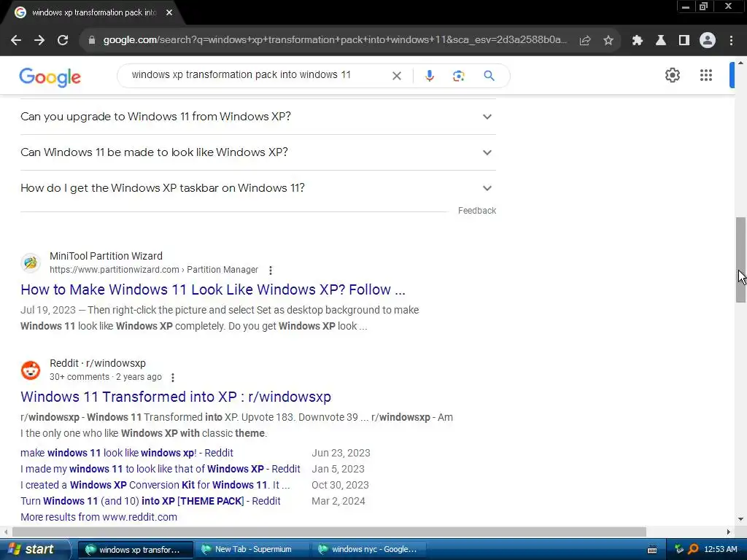Click the Feedback link below questions
Viewport: 747px width, 560px height.
477,211
